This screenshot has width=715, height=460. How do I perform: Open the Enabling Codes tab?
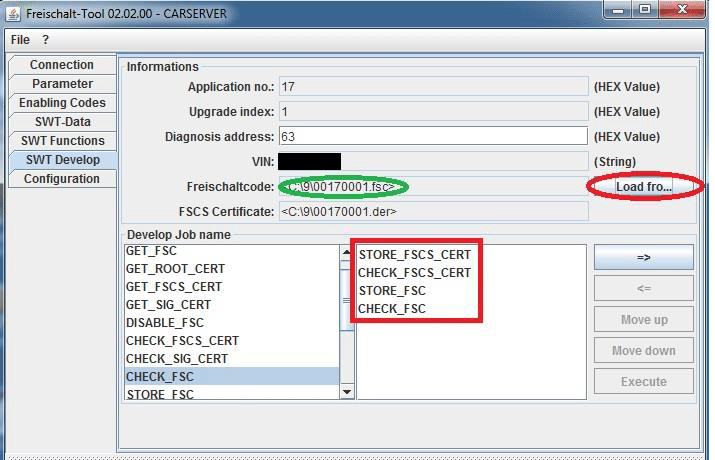[61, 103]
